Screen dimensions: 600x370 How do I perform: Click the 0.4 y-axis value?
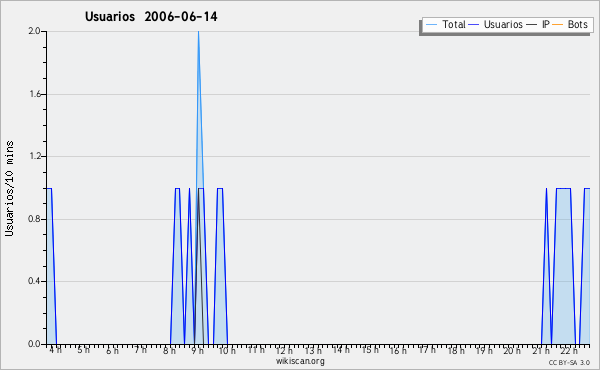34,281
